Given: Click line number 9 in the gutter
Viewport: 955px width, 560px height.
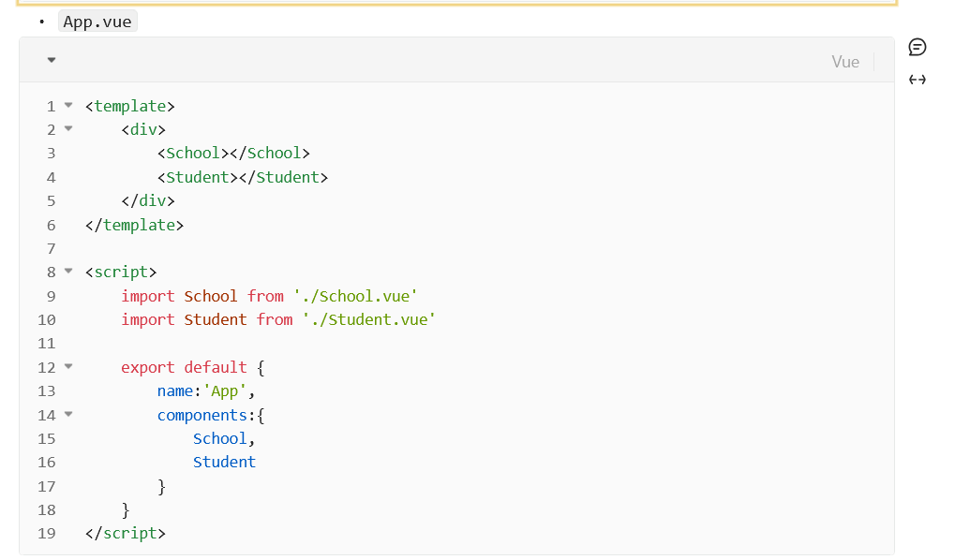Looking at the screenshot, I should [51, 296].
